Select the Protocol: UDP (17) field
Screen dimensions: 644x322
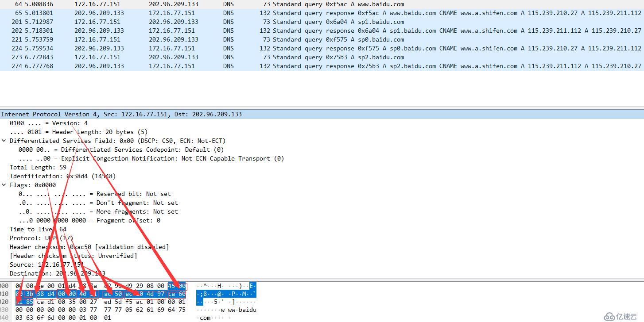pyautogui.click(x=42, y=238)
